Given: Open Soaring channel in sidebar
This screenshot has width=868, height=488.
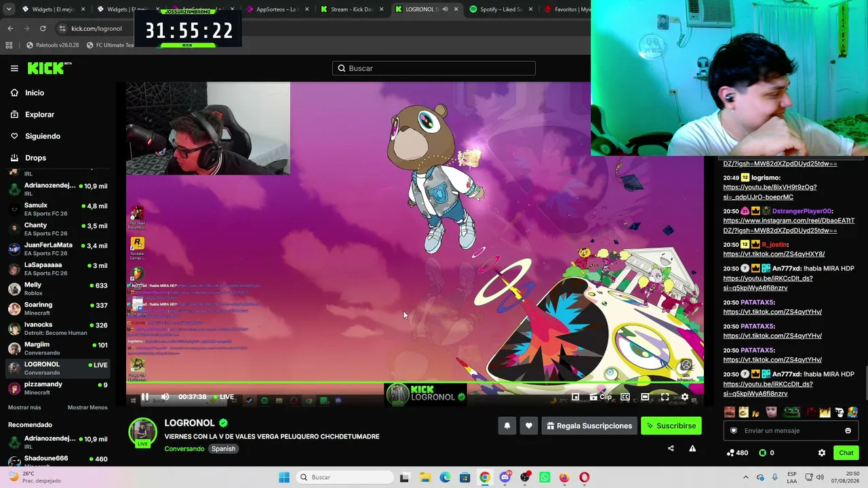Looking at the screenshot, I should tap(58, 308).
